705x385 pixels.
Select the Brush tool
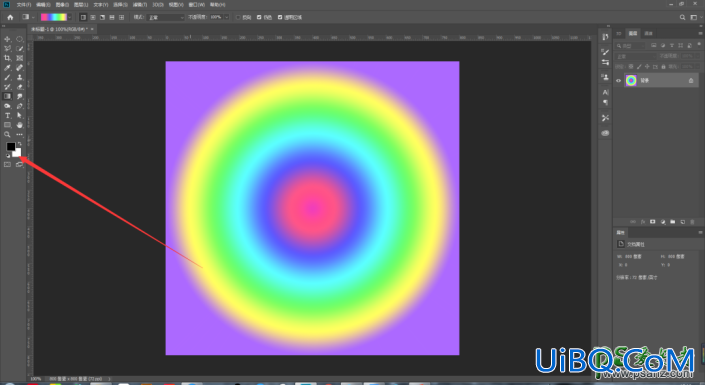pos(7,77)
